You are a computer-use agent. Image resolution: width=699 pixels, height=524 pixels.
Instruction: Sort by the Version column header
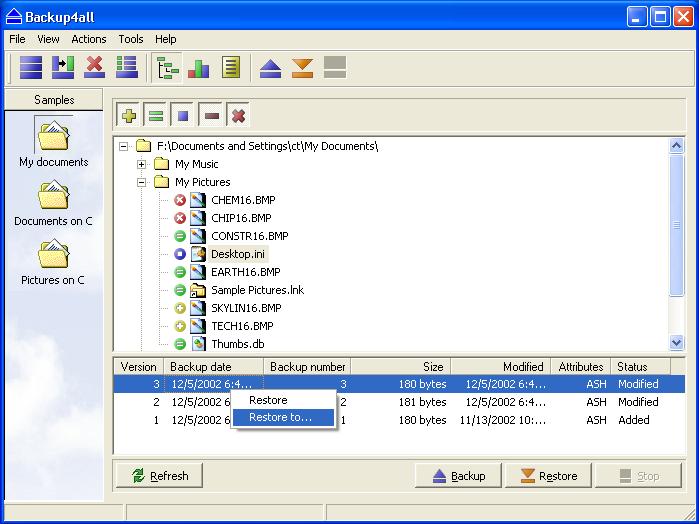point(139,367)
